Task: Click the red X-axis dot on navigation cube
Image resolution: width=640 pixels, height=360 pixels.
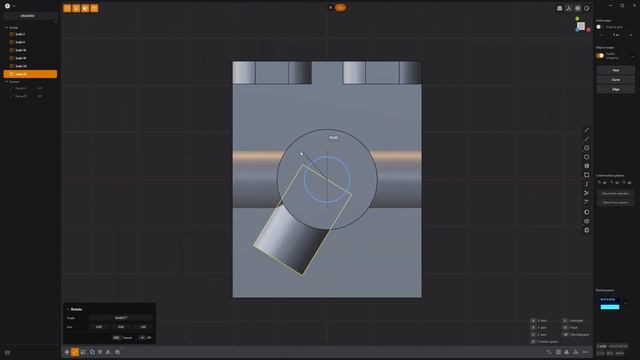Action: pyautogui.click(x=588, y=30)
